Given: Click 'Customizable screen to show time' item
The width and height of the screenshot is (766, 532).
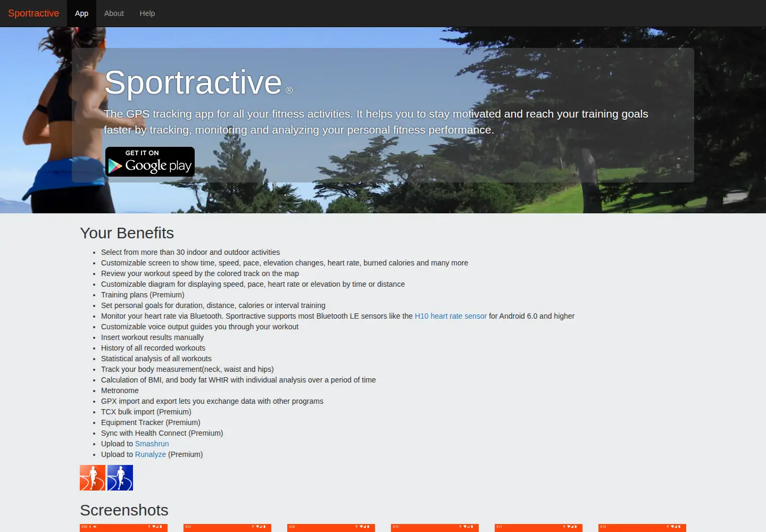Looking at the screenshot, I should [x=285, y=263].
